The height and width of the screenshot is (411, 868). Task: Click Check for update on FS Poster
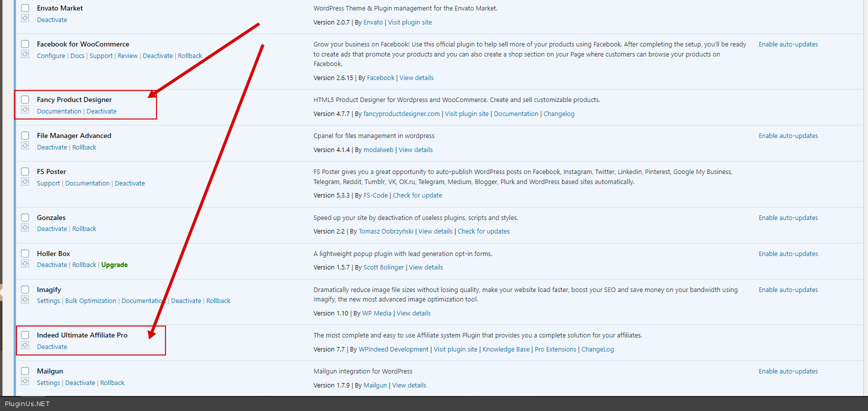(417, 195)
